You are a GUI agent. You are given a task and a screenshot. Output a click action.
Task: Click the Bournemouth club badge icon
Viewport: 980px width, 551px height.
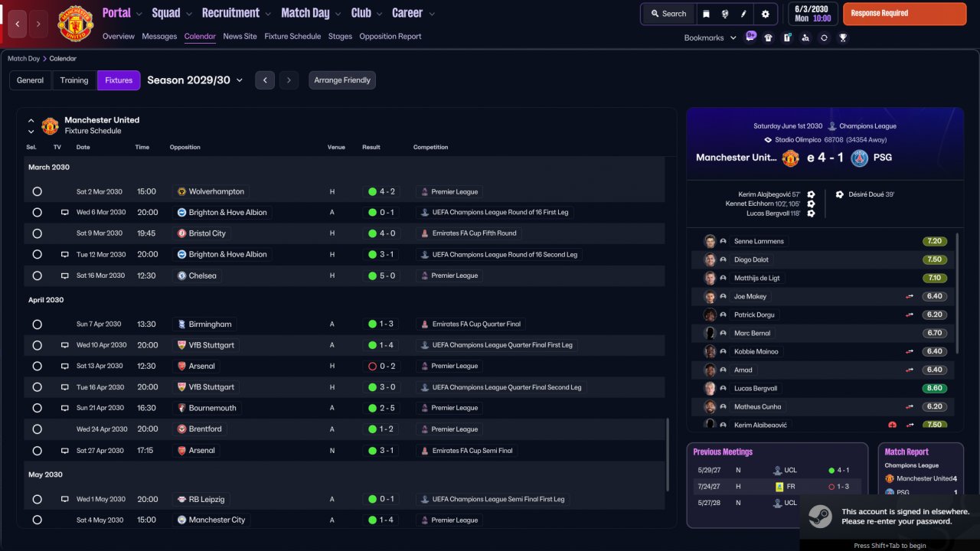coord(182,408)
